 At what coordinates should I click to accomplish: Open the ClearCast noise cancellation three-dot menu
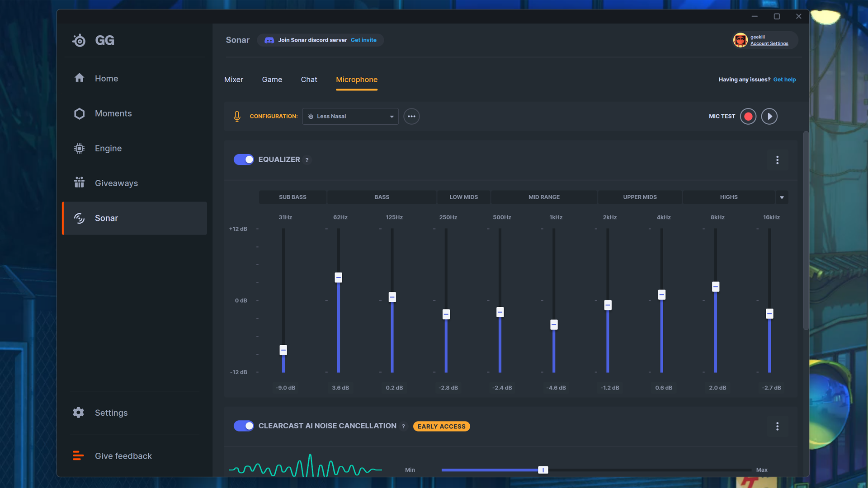[x=778, y=426]
